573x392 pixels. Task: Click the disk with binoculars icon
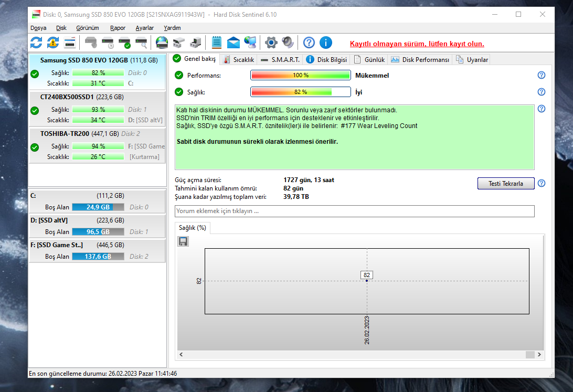click(179, 43)
